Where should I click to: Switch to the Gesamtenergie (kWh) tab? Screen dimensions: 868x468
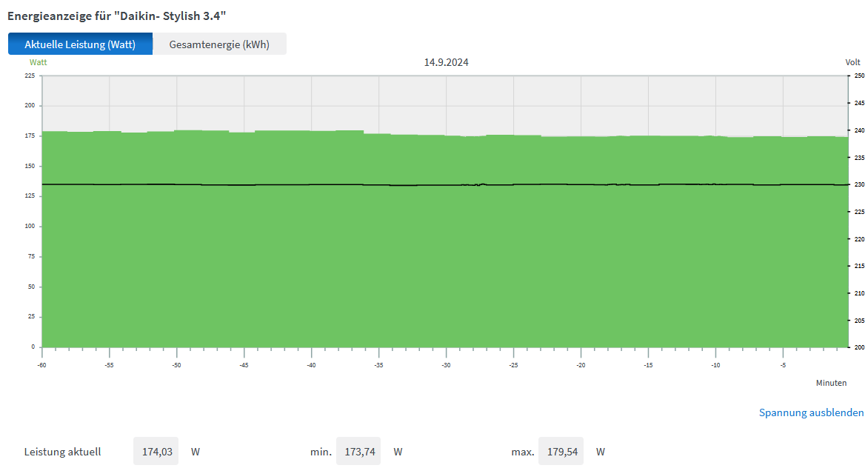coord(219,44)
